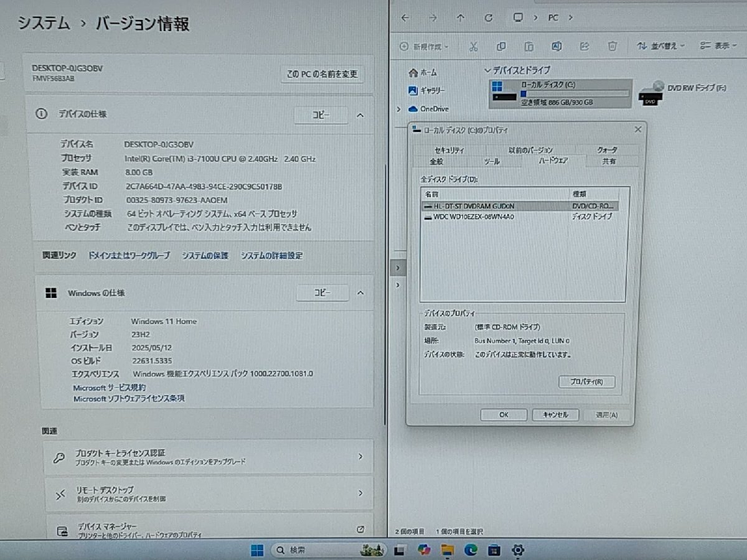Click the Rename icon in Explorer toolbar

click(557, 46)
